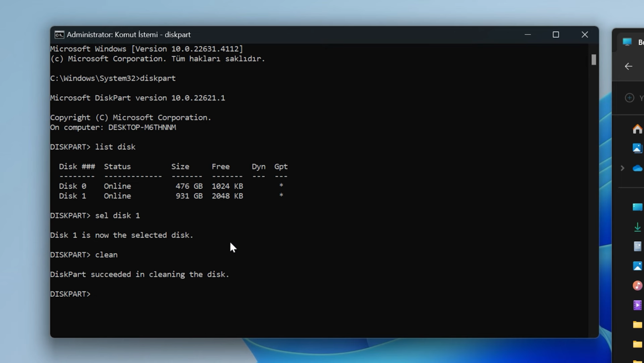
Task: Click the "Status" column header
Action: tap(117, 167)
